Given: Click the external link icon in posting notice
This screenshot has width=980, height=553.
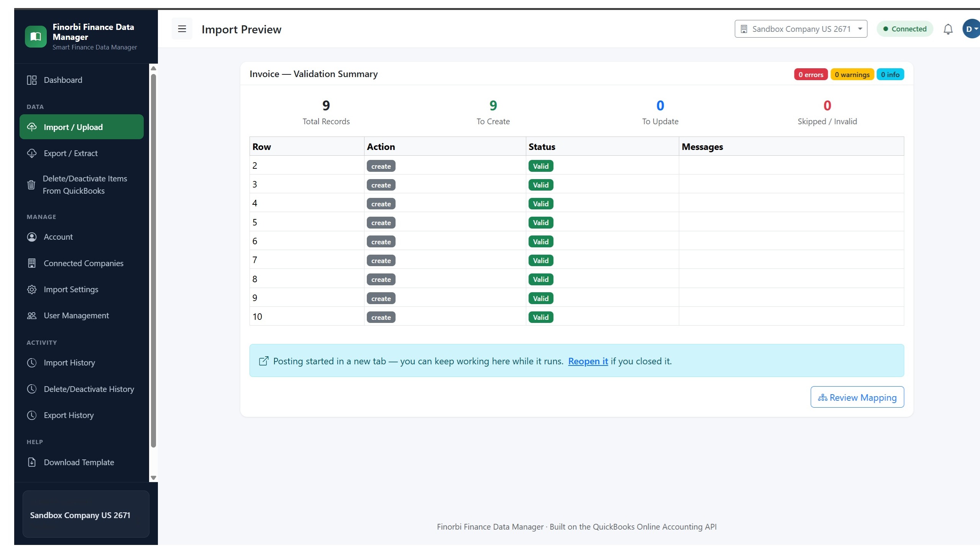Looking at the screenshot, I should [x=264, y=361].
